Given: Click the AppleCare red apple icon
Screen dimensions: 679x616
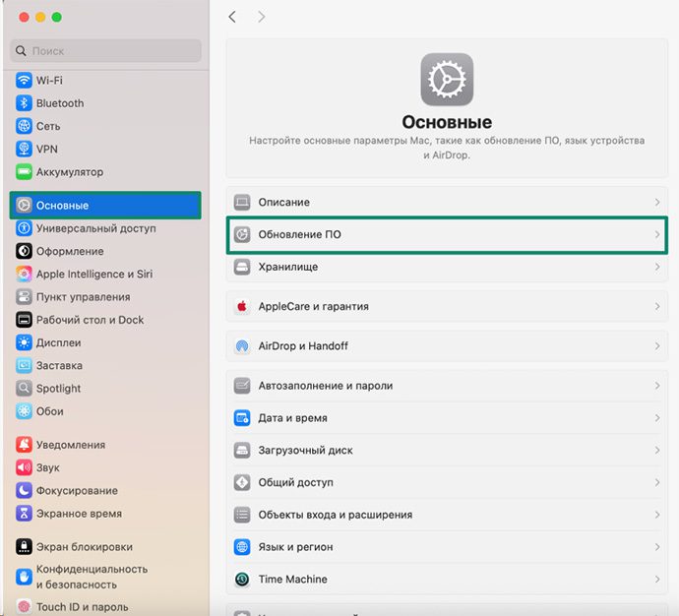Looking at the screenshot, I should (242, 306).
